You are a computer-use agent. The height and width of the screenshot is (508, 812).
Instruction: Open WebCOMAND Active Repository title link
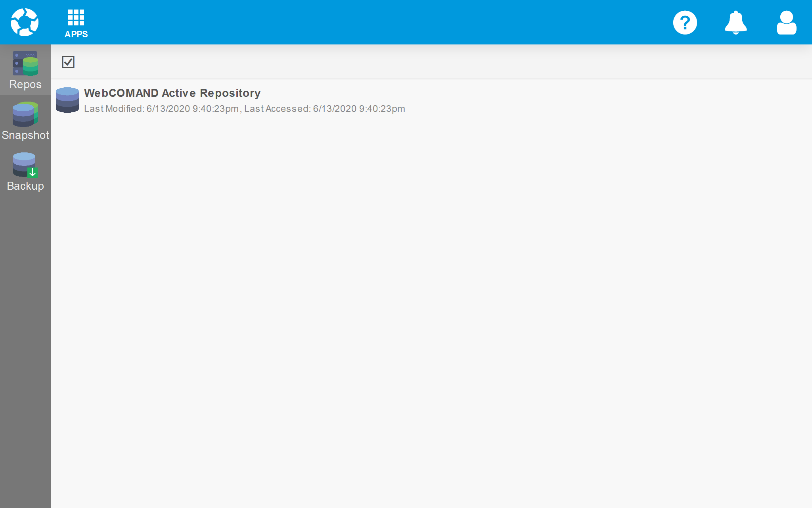[172, 93]
